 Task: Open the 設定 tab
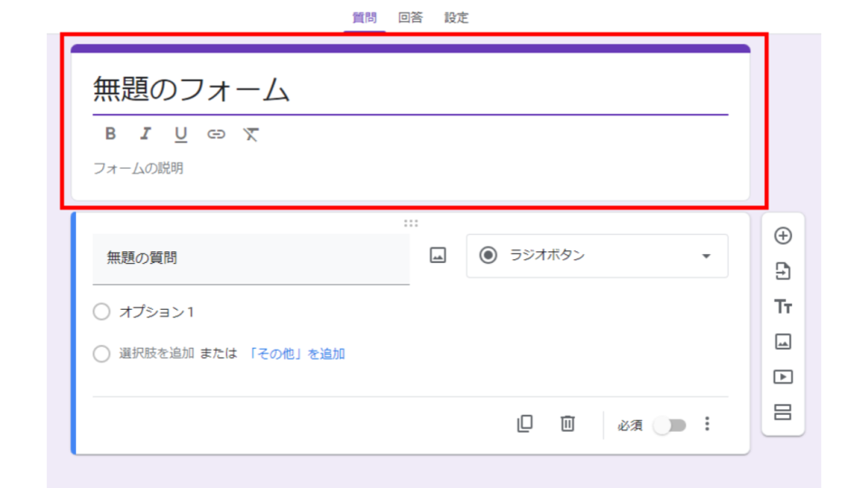coord(456,18)
